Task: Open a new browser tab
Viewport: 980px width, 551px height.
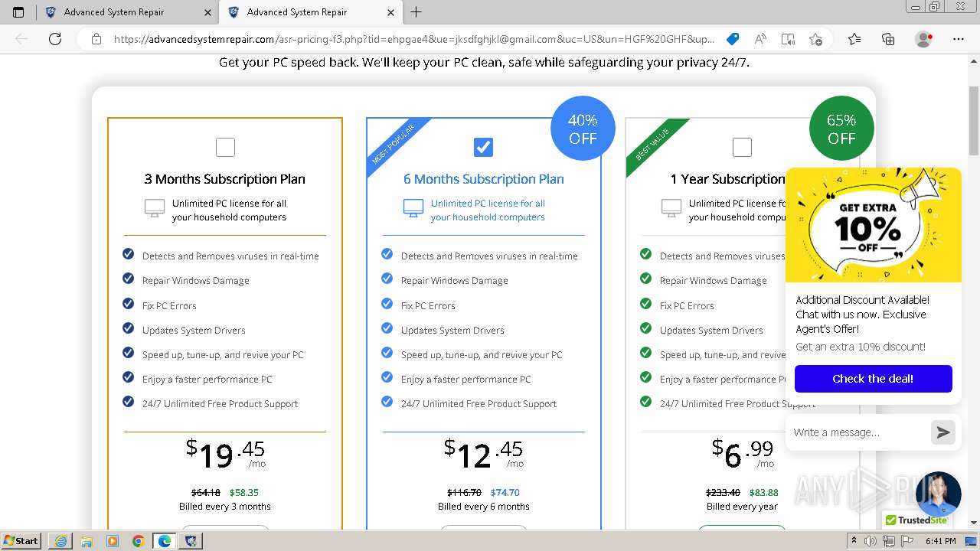Action: 416,12
